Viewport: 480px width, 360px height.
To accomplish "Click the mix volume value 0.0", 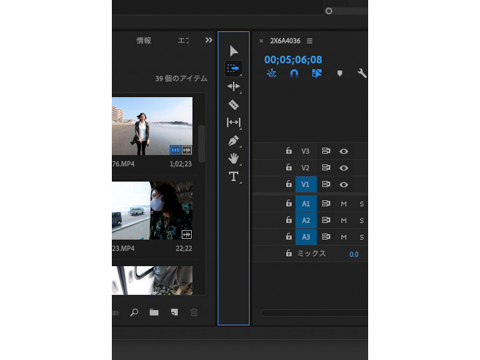I will pos(354,255).
